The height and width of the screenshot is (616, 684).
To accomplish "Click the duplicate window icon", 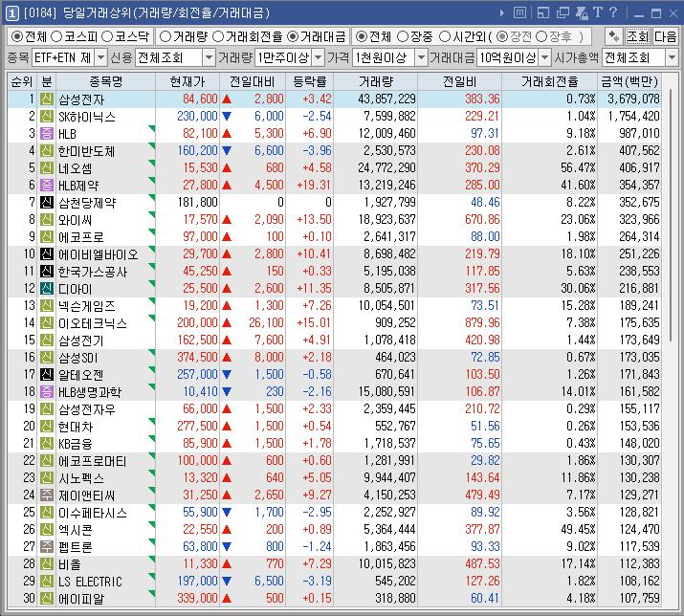I will pyautogui.click(x=563, y=13).
